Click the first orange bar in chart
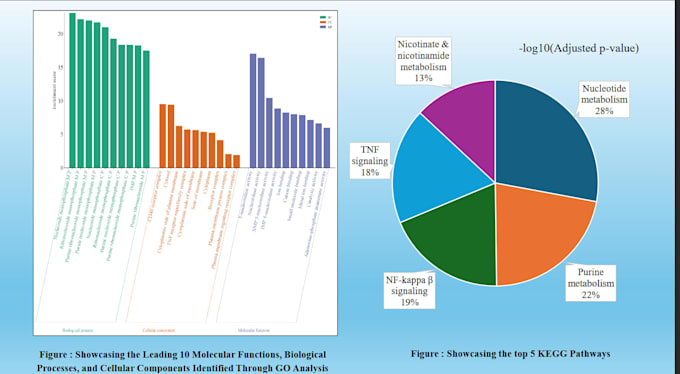The image size is (680, 374). click(163, 136)
